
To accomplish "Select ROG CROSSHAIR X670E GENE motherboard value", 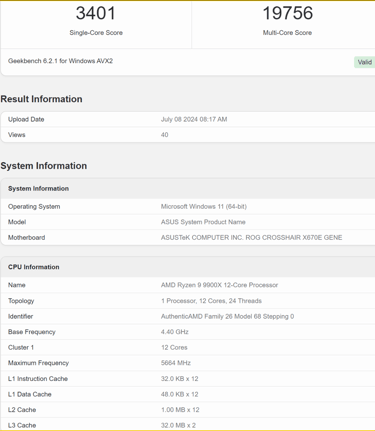I will tap(251, 238).
